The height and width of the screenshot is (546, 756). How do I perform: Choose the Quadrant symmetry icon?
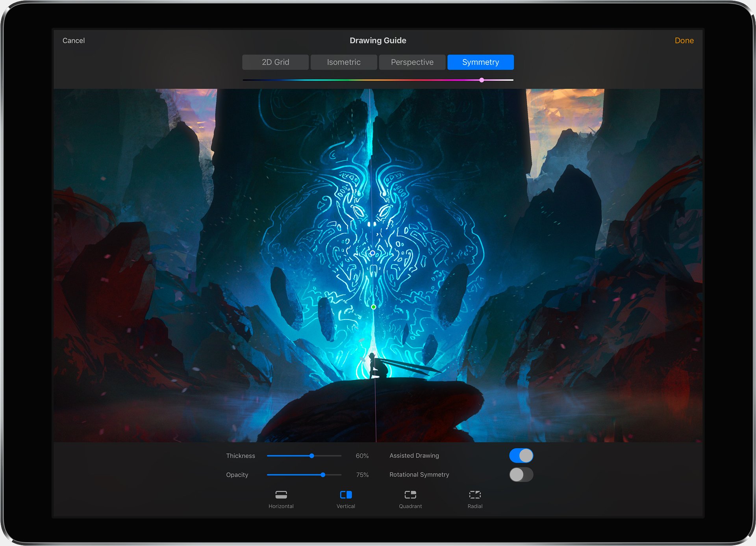tap(410, 495)
